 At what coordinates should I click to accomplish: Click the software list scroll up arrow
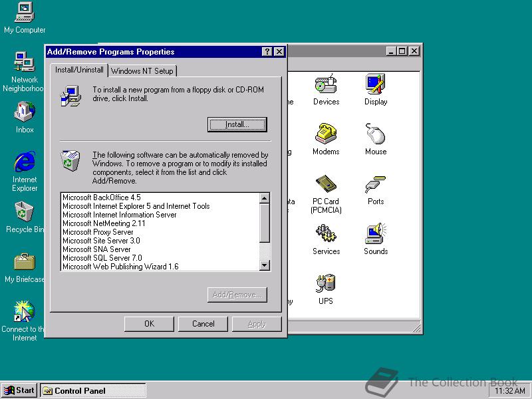(264, 198)
